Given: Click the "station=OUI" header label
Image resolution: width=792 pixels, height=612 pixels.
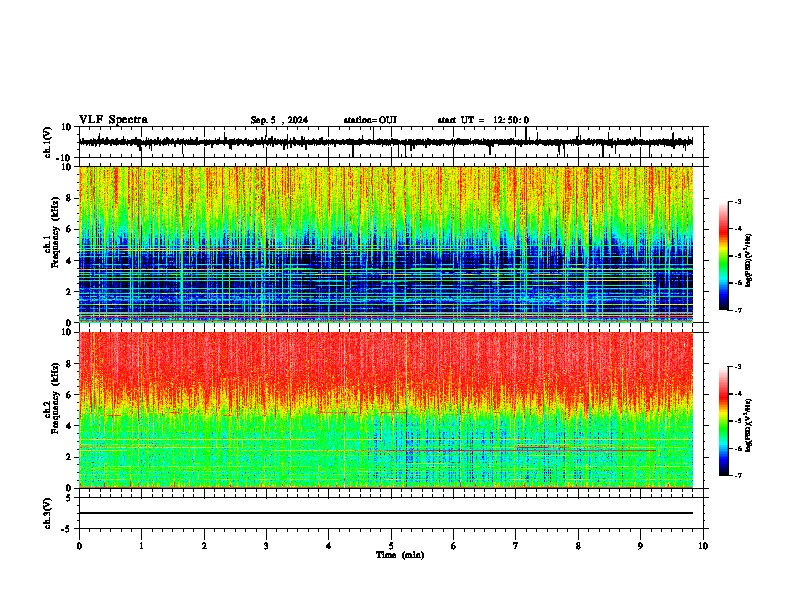Looking at the screenshot, I should point(370,120).
